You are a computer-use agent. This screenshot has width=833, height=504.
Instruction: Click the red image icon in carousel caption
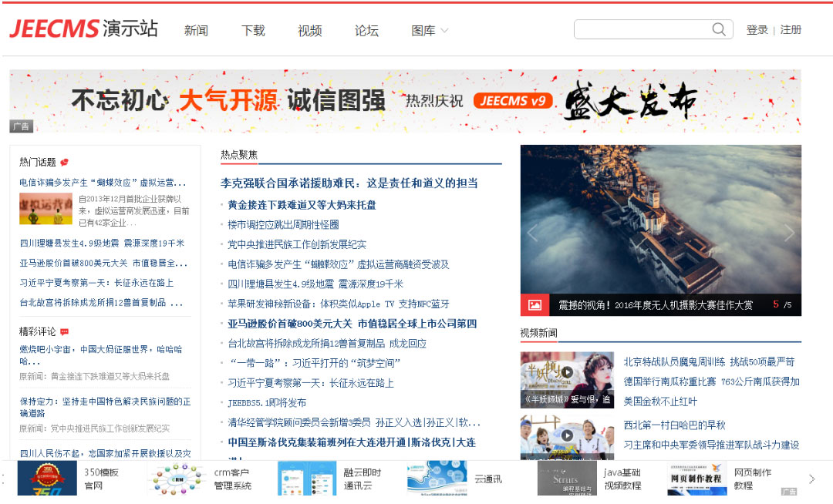pos(535,305)
